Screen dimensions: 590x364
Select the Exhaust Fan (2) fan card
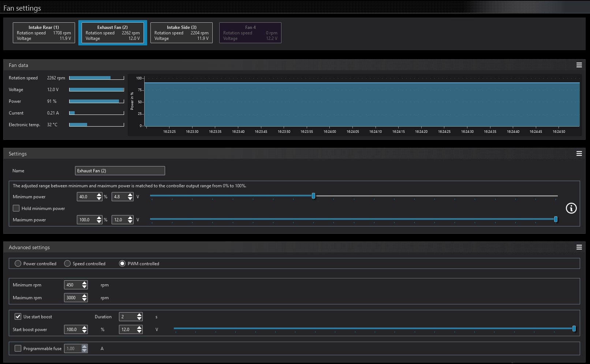click(113, 33)
